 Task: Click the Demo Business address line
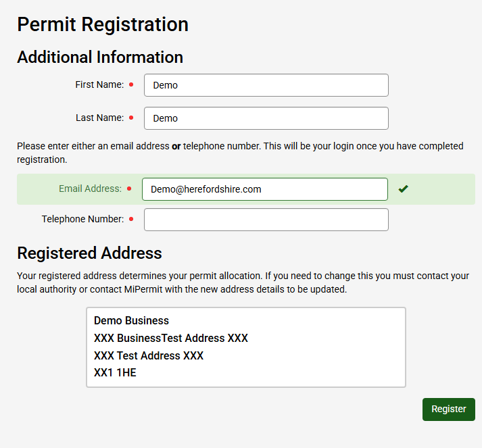click(131, 320)
